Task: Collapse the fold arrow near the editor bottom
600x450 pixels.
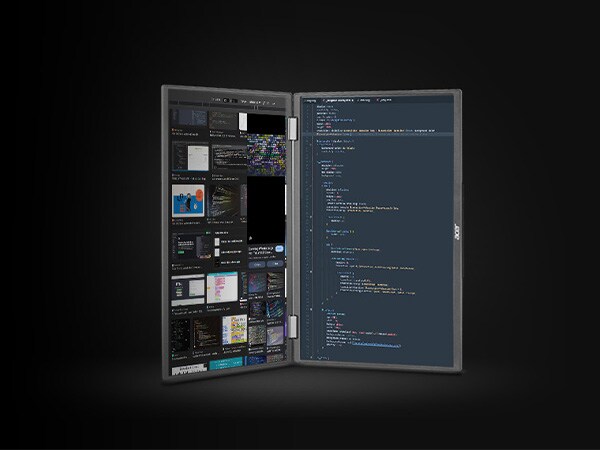Action: pyautogui.click(x=311, y=357)
